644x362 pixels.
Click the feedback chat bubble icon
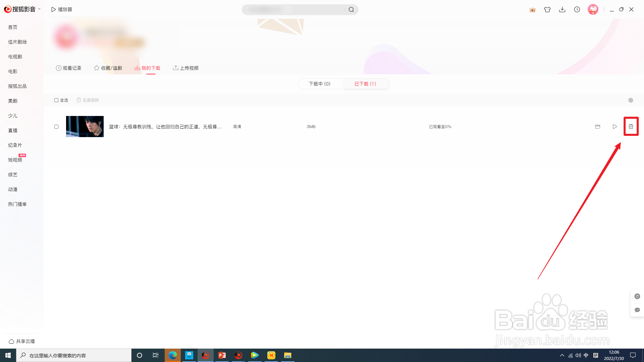click(x=637, y=310)
